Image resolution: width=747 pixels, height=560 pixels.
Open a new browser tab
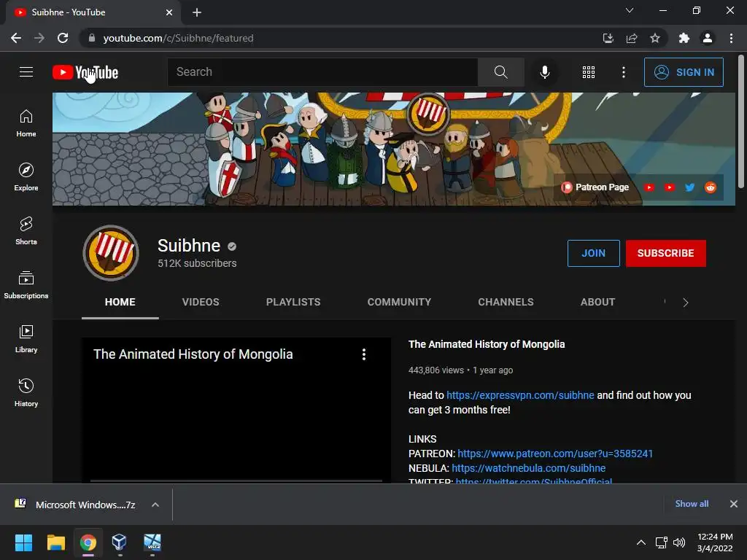coord(197,12)
